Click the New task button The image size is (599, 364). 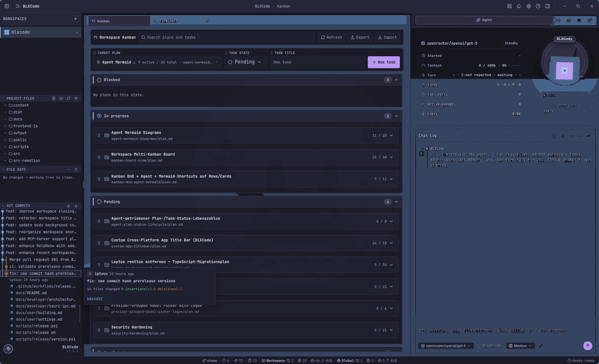point(384,62)
